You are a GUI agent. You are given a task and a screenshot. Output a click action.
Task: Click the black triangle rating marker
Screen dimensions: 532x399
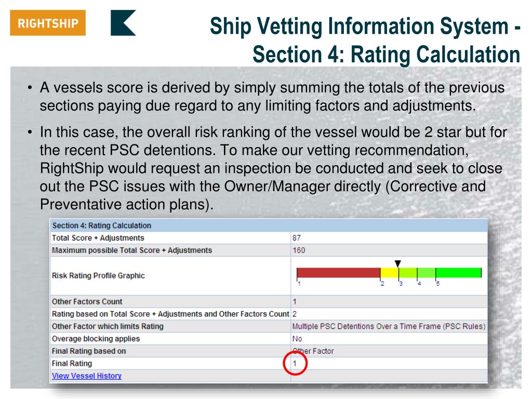coord(398,263)
